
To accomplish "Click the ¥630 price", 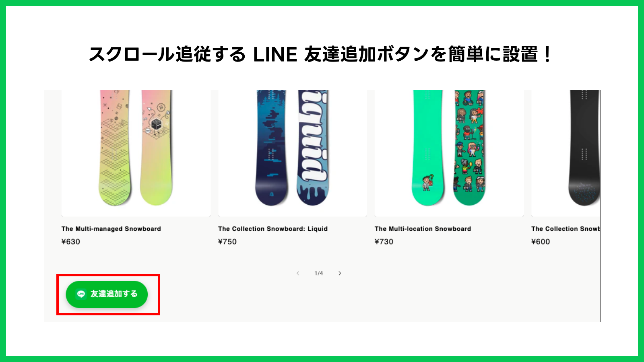I will pyautogui.click(x=71, y=242).
